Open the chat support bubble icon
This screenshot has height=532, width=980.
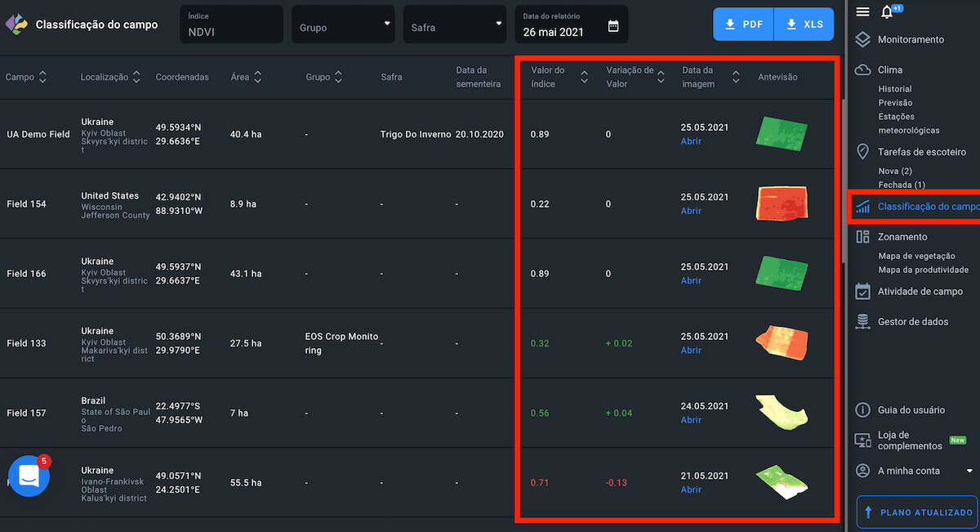tap(29, 476)
